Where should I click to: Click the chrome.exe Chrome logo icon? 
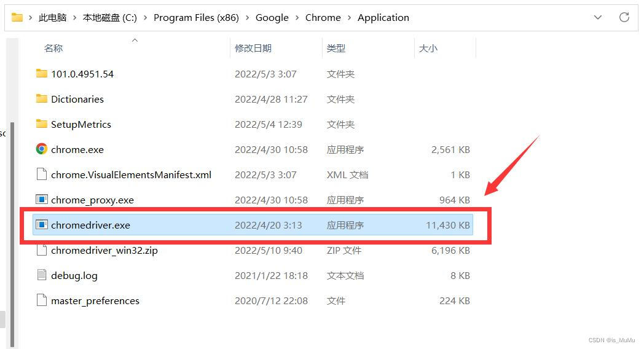coord(42,149)
